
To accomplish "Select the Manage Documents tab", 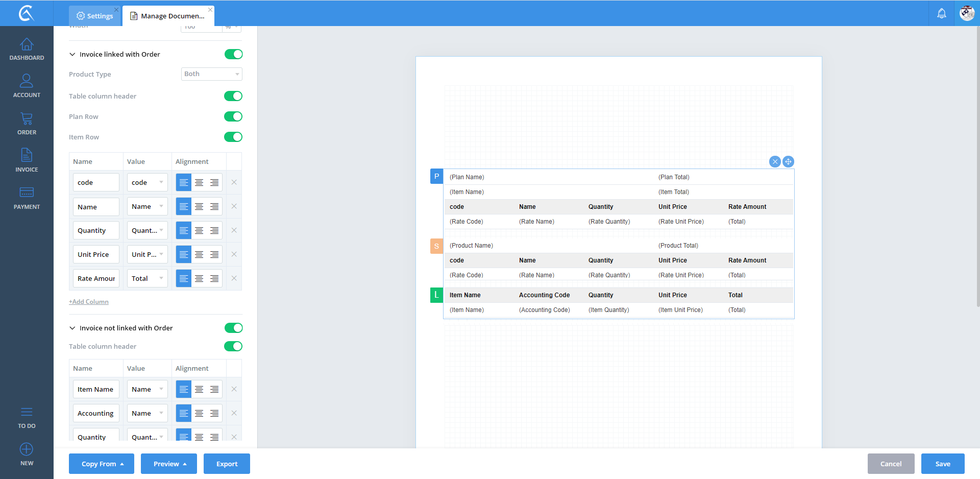I will click(x=168, y=16).
